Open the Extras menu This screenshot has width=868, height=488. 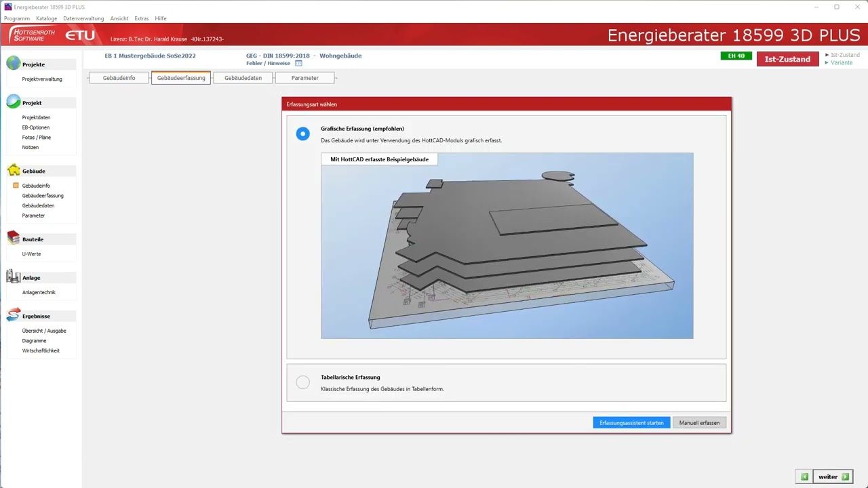pyautogui.click(x=142, y=18)
